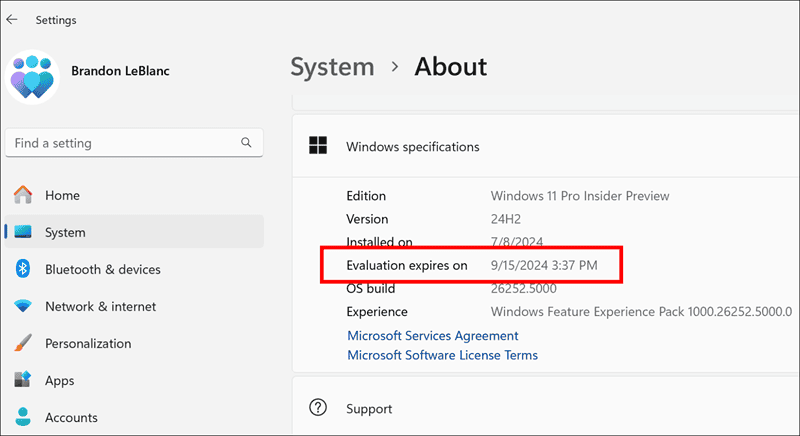Click the Personalization paintbrush icon
Viewport: 800px width, 436px height.
point(23,343)
